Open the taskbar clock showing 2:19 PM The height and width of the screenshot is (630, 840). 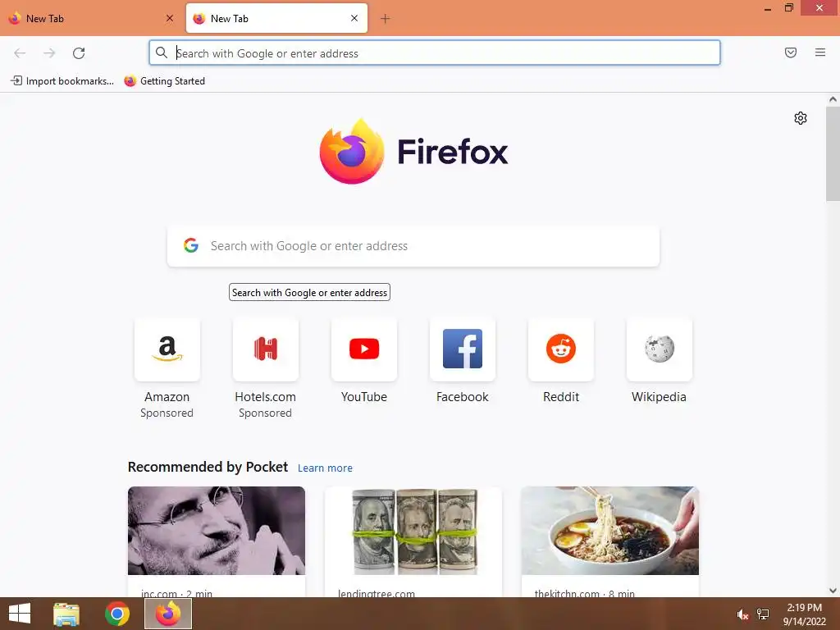coord(804,614)
